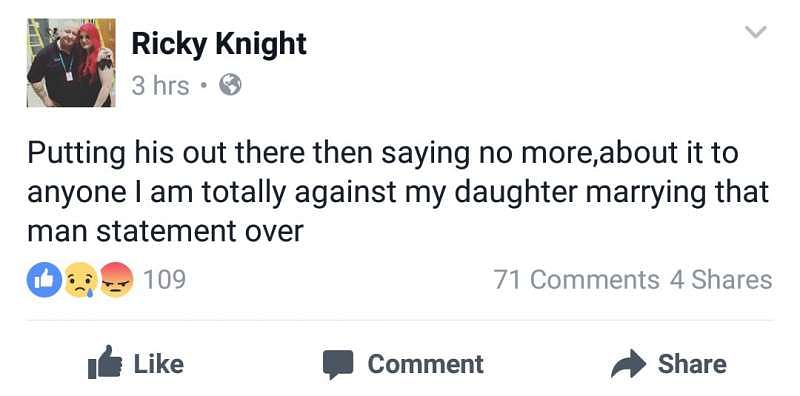Click the curved arrow Share icon
This screenshot has height=396, width=800.
[629, 364]
